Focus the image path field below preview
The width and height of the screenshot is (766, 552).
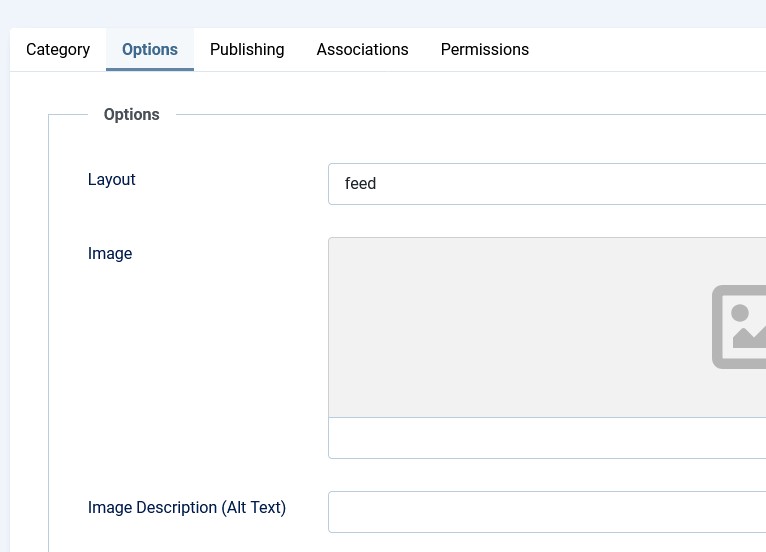click(547, 438)
